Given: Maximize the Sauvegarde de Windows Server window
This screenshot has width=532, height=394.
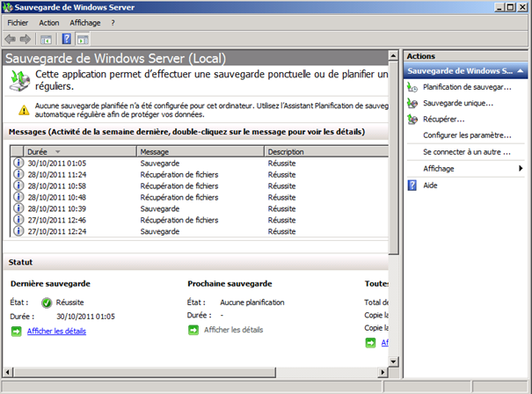Looking at the screenshot, I should [x=510, y=7].
